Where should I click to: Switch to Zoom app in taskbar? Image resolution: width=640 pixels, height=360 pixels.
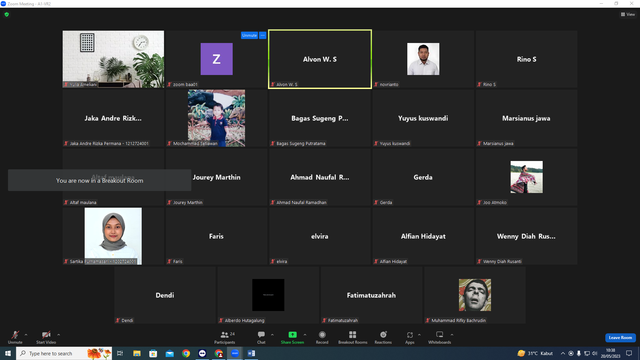pos(235,353)
